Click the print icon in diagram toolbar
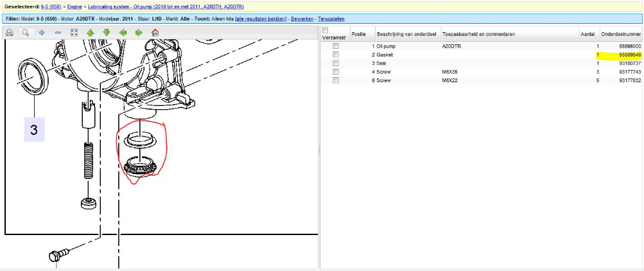 coord(10,32)
